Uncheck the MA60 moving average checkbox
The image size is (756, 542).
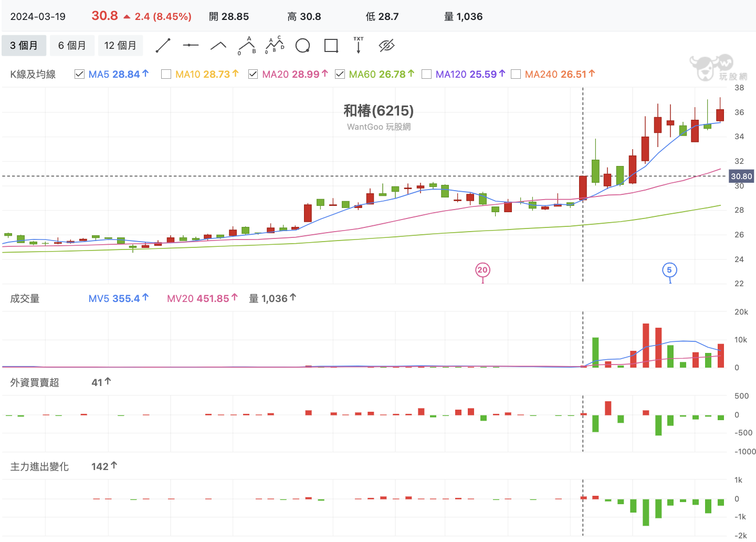340,74
